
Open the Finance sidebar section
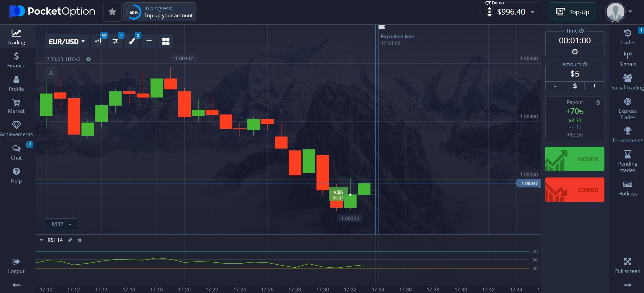[16, 60]
